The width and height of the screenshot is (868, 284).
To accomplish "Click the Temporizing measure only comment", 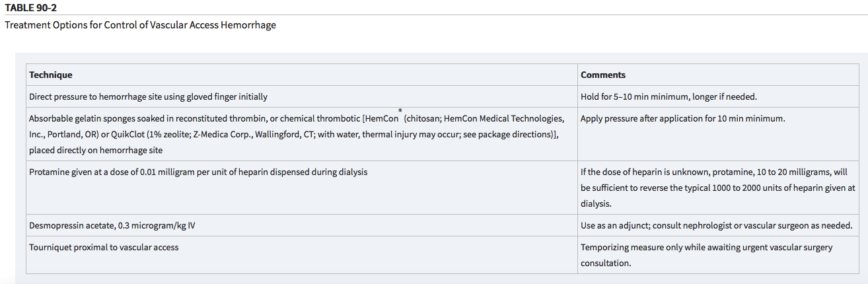I will pyautogui.click(x=707, y=255).
